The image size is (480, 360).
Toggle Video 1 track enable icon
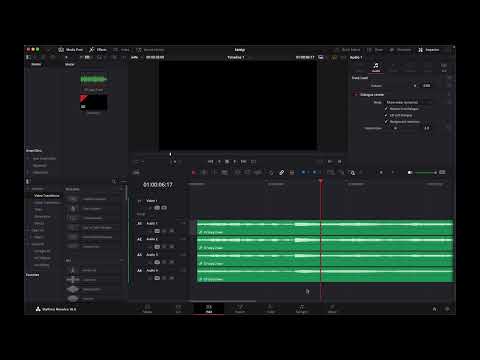pos(164,208)
